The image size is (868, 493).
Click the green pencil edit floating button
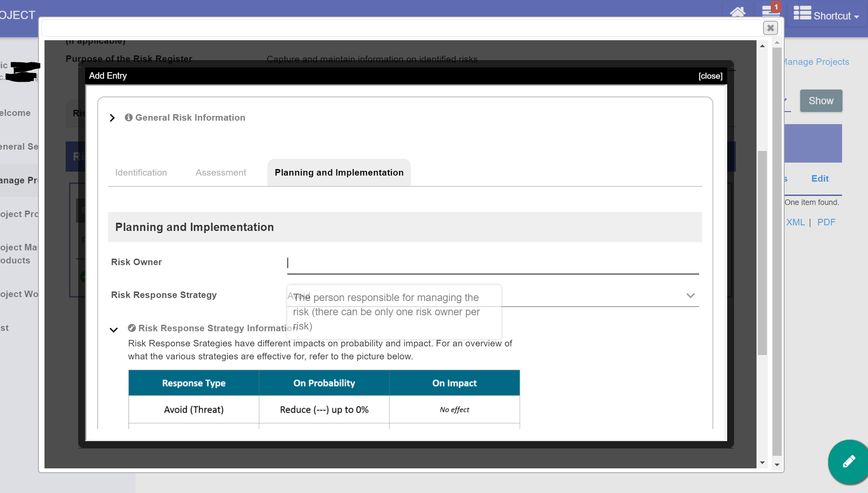849,461
